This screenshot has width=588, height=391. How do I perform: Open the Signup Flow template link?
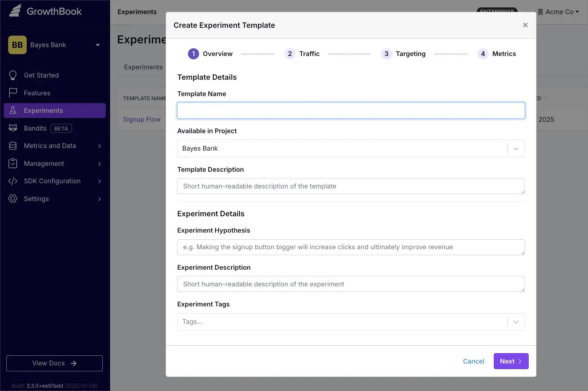click(x=142, y=119)
